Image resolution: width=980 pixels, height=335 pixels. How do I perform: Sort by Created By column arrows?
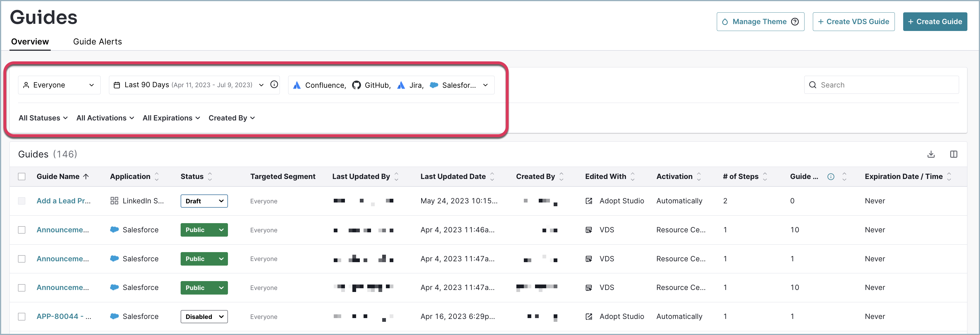pos(561,177)
